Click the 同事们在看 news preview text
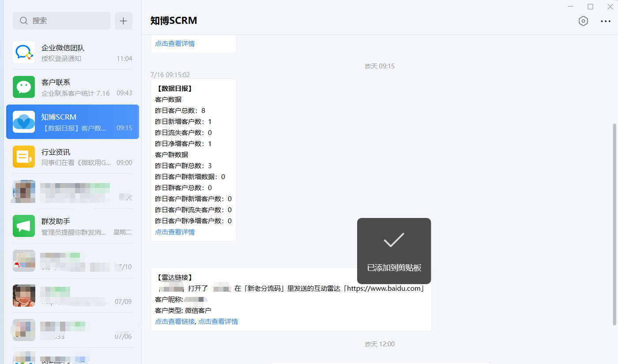The height and width of the screenshot is (364, 618). click(77, 163)
